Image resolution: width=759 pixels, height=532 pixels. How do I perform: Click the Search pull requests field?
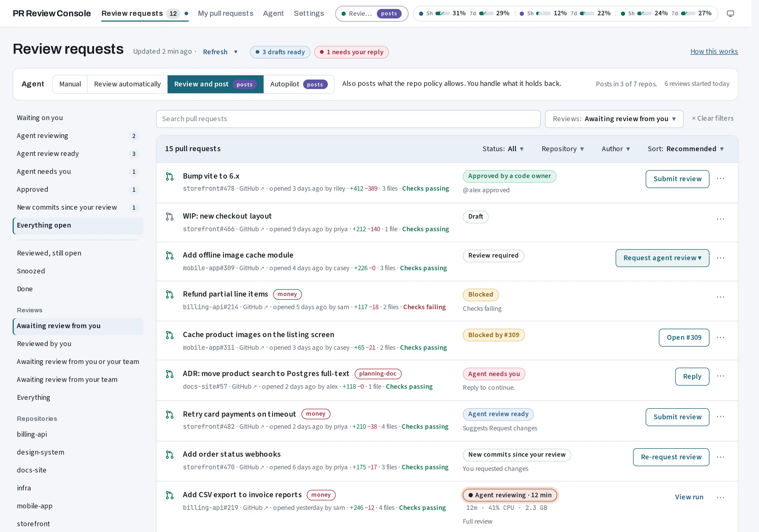348,119
